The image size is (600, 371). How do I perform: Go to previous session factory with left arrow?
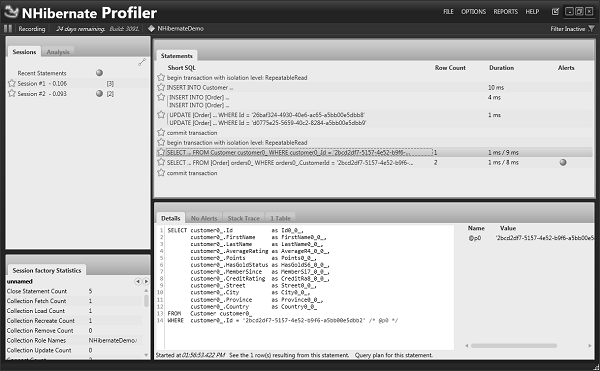[x=138, y=282]
